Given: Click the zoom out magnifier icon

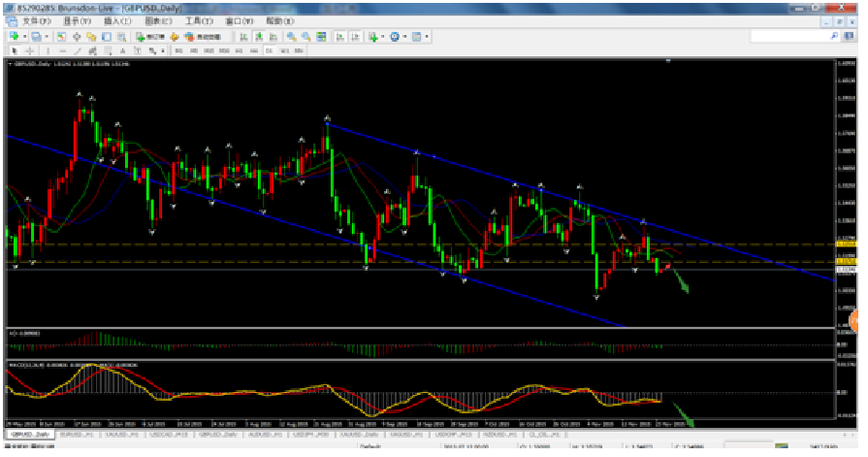Looking at the screenshot, I should (x=305, y=37).
